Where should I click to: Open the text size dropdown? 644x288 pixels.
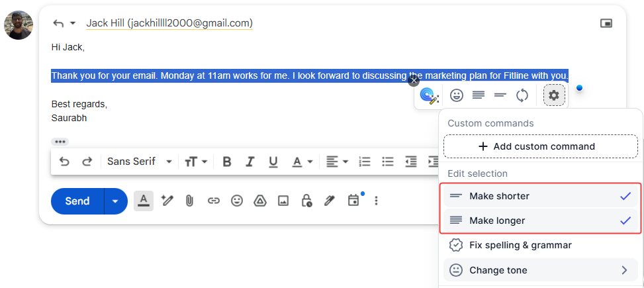(x=196, y=162)
